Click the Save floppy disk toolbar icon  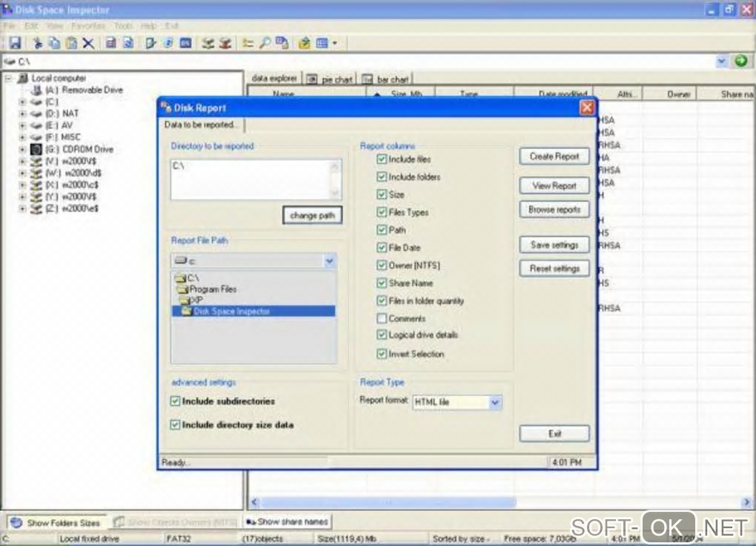coord(15,43)
